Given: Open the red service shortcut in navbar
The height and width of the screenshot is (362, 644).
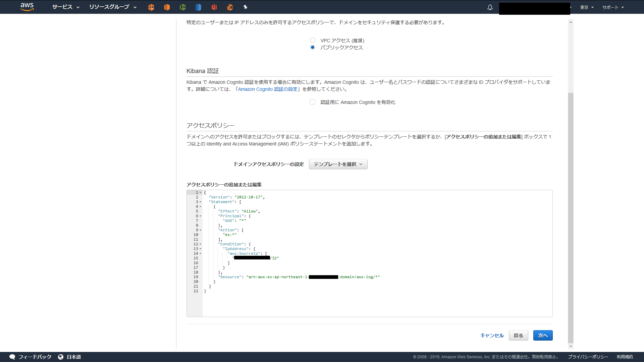Looking at the screenshot, I should pyautogui.click(x=214, y=7).
